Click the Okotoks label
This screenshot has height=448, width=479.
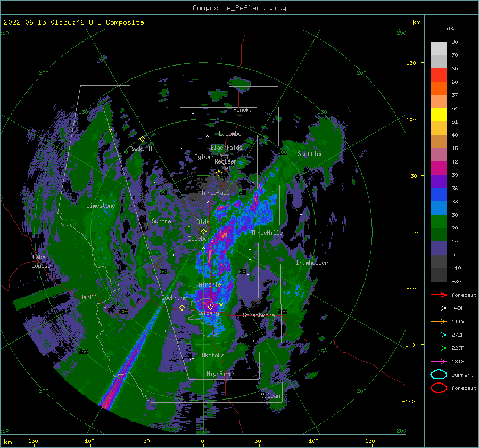[213, 355]
